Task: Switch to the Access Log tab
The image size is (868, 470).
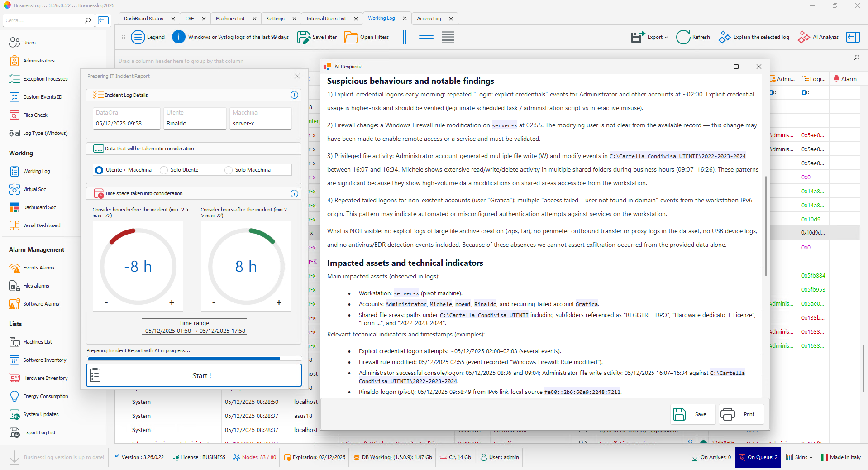Action: [x=429, y=19]
